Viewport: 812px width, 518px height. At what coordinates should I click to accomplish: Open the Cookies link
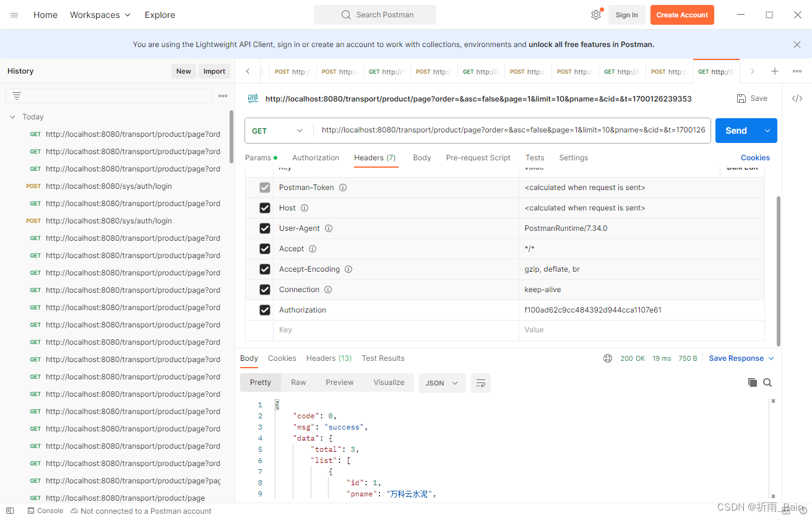[x=755, y=158]
